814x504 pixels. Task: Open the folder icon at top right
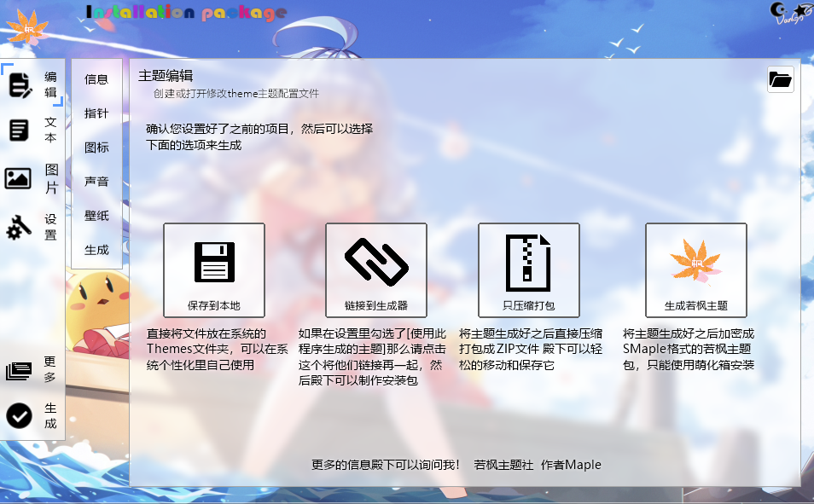780,80
